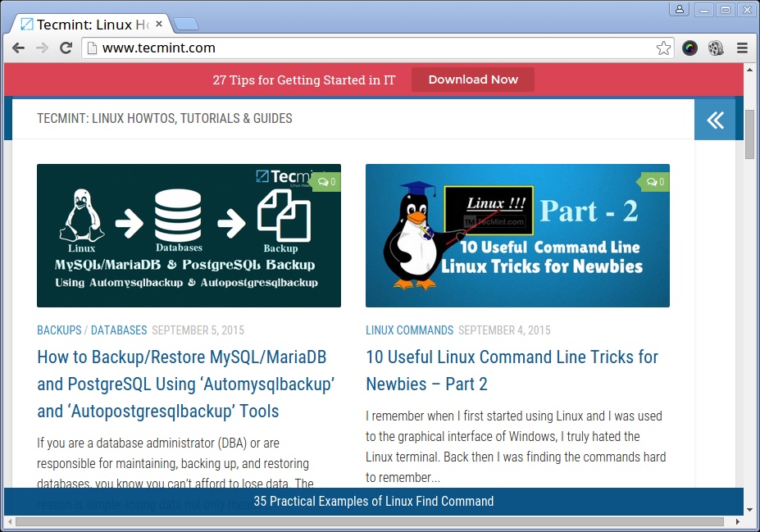Click the page info icon in address bar
Screen dimensions: 760x532
(x=92, y=48)
